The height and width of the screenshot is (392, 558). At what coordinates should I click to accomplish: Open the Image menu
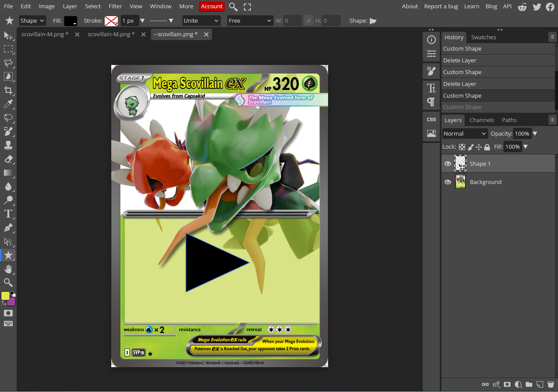pos(47,6)
